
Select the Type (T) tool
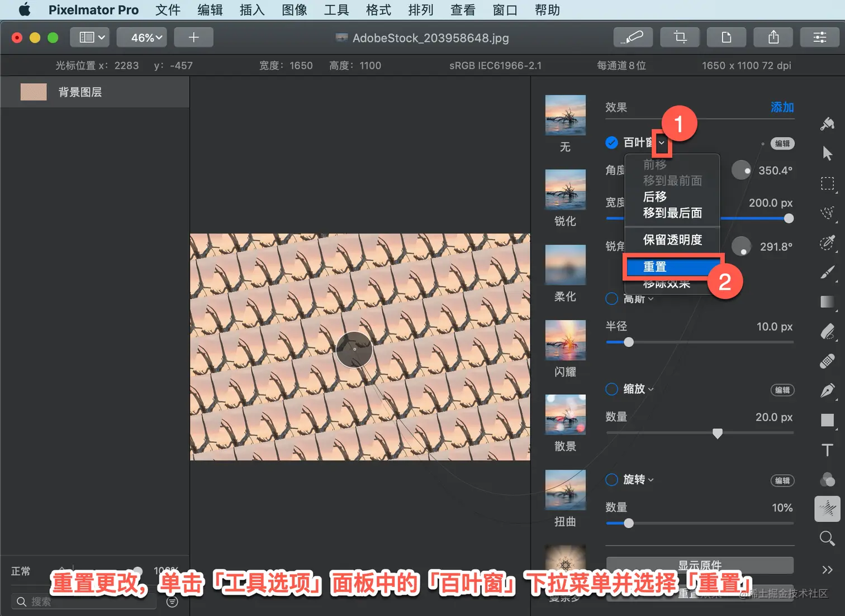coord(828,450)
